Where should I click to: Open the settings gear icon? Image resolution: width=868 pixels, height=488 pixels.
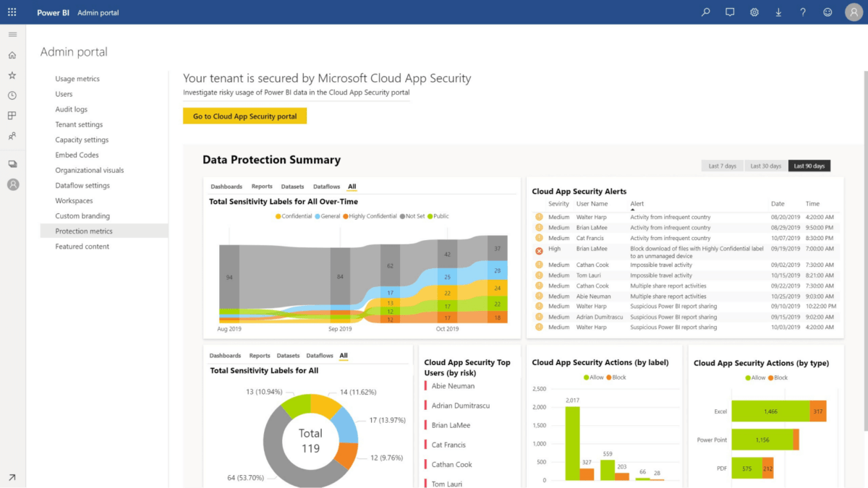pos(754,12)
